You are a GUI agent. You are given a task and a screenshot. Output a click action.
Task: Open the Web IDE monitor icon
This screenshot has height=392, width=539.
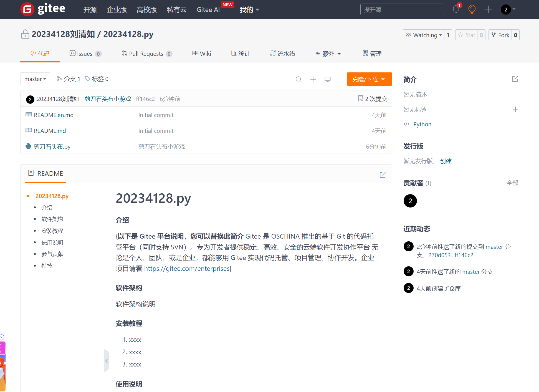[327, 79]
